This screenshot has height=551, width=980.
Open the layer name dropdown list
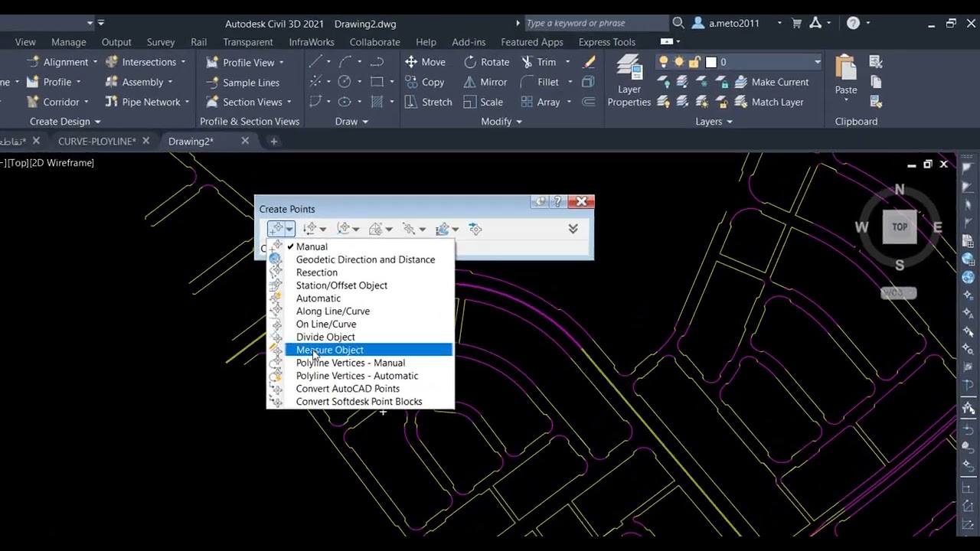coord(817,62)
